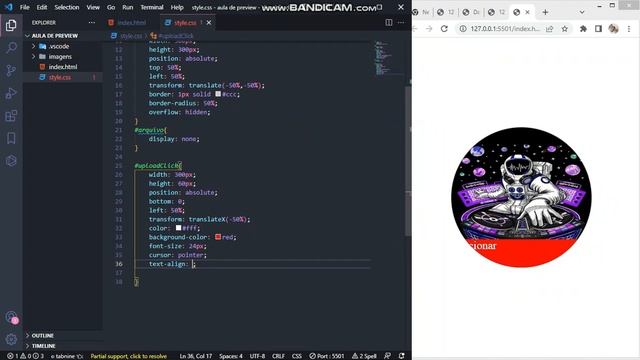Open the Accounts icon in activity bar
This screenshot has width=640, height=360.
11,317
